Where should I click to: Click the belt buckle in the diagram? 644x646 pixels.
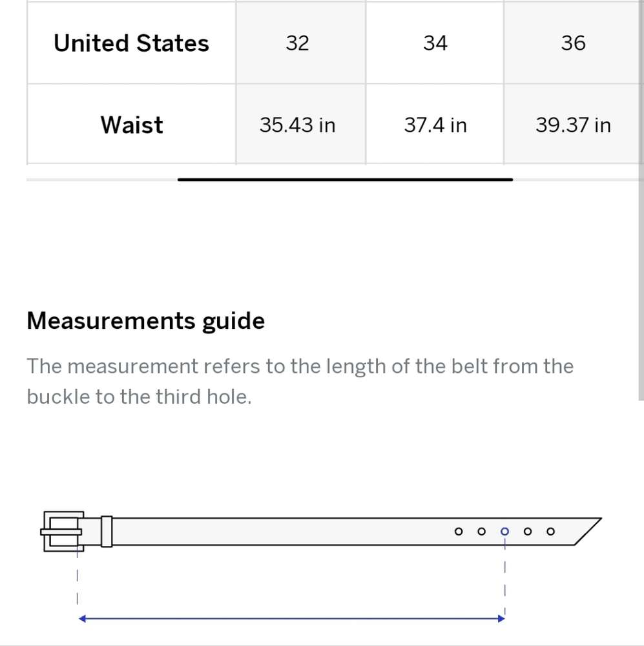pyautogui.click(x=62, y=532)
